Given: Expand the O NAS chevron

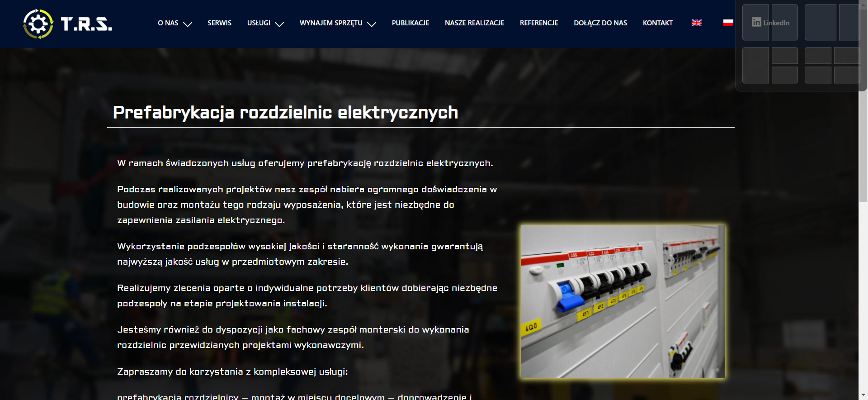Looking at the screenshot, I should (188, 24).
